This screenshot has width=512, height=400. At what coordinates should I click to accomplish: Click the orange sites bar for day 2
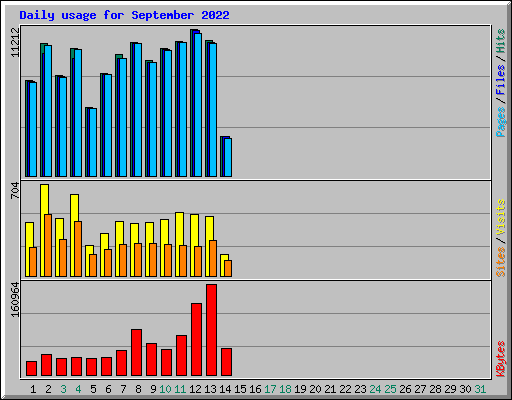(48, 245)
